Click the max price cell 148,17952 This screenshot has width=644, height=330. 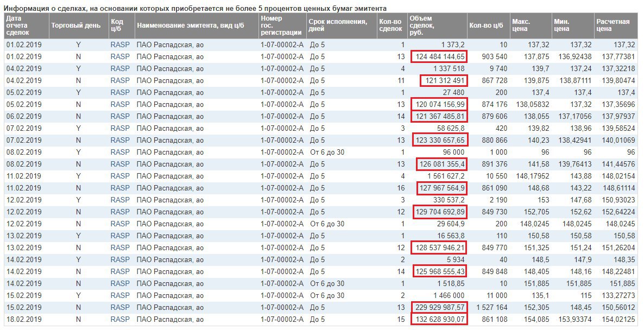[532, 176]
